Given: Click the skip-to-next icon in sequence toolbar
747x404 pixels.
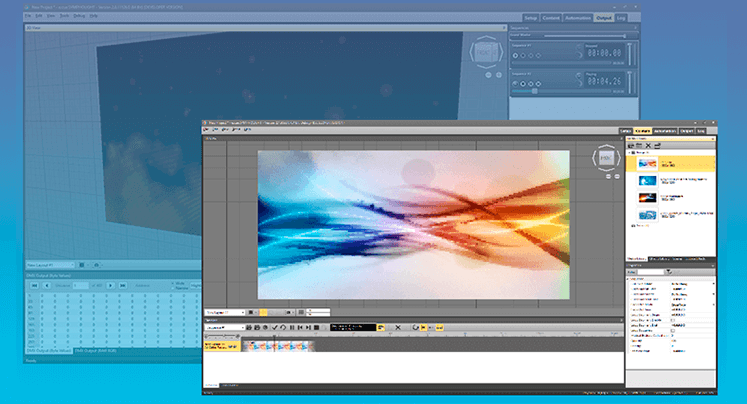Looking at the screenshot, I should pyautogui.click(x=308, y=328).
